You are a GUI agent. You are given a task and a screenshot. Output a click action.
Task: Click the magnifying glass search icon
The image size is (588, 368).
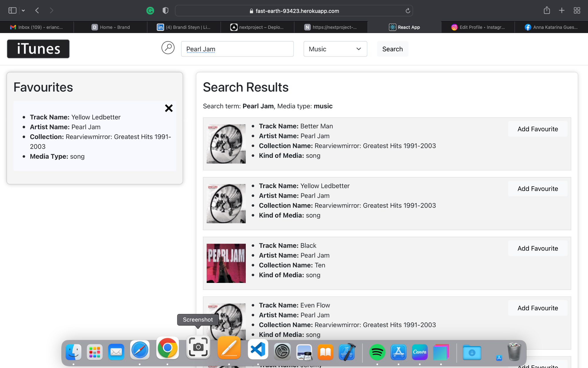(168, 48)
